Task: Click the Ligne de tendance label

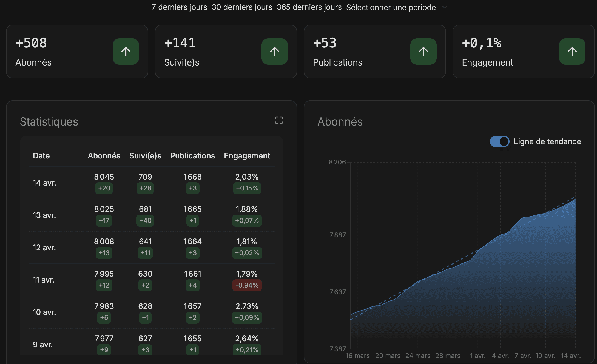Action: [547, 141]
